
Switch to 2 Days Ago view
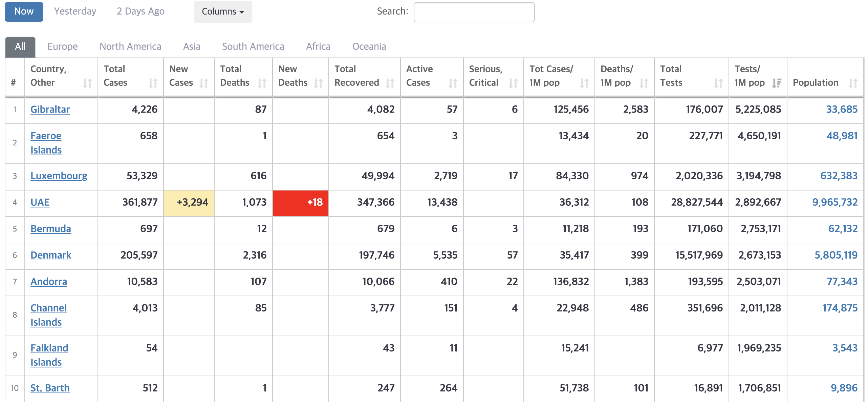pos(140,11)
